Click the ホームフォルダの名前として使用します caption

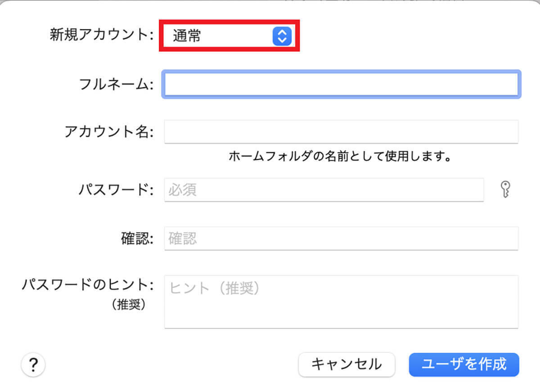[340, 156]
